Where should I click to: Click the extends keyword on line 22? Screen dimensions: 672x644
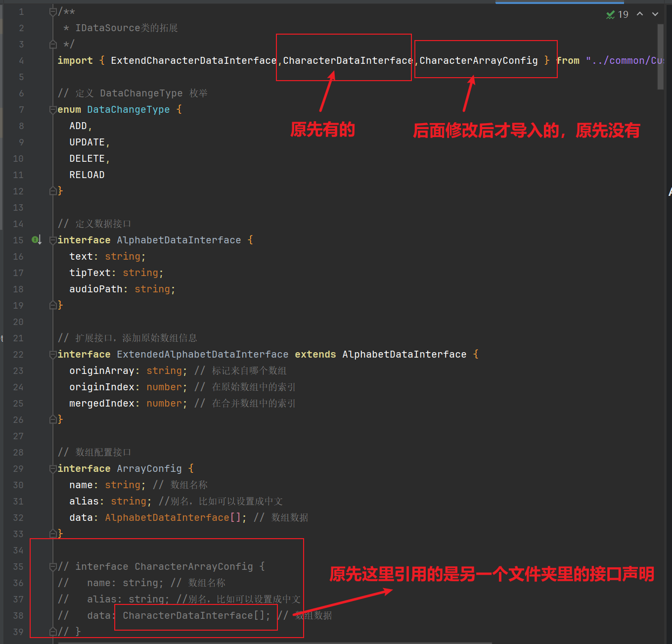(315, 354)
